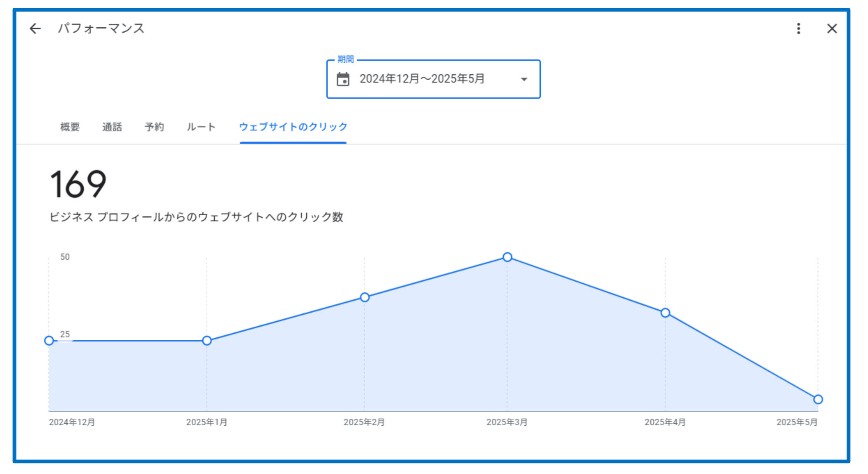868x474 pixels.
Task: Expand the period dropdown arrow
Action: click(x=524, y=79)
